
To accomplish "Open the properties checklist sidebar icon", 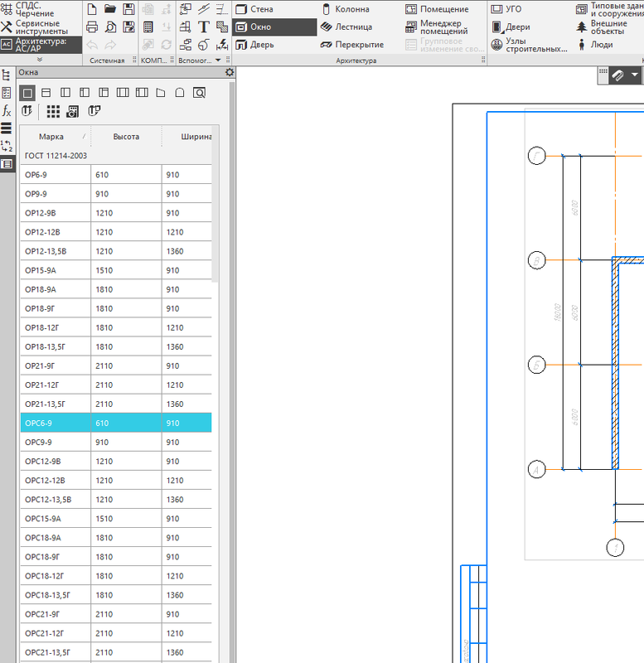I will [x=7, y=93].
